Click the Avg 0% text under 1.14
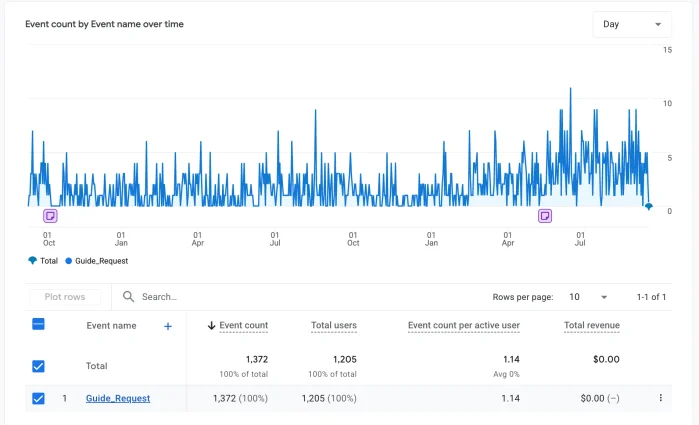This screenshot has width=699, height=425. (506, 374)
